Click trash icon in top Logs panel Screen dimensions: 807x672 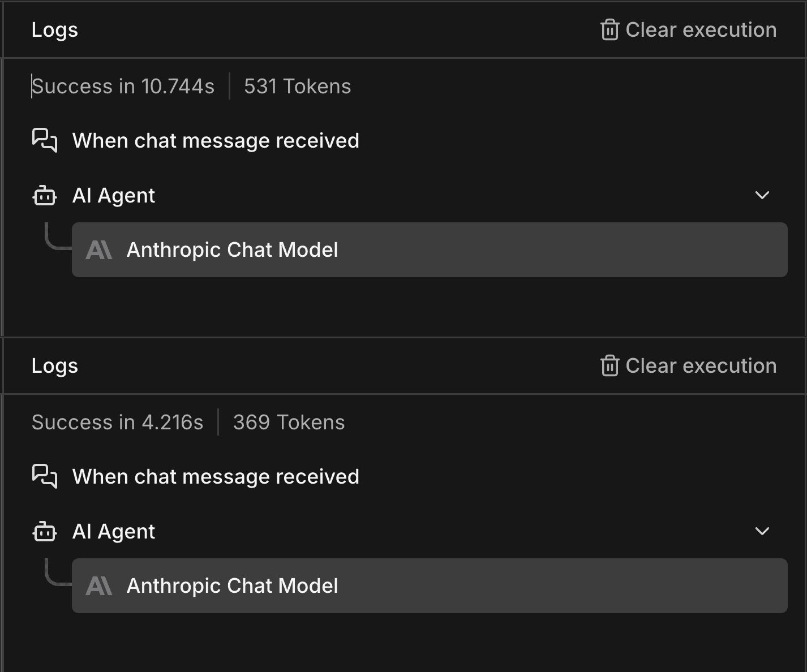(x=609, y=29)
